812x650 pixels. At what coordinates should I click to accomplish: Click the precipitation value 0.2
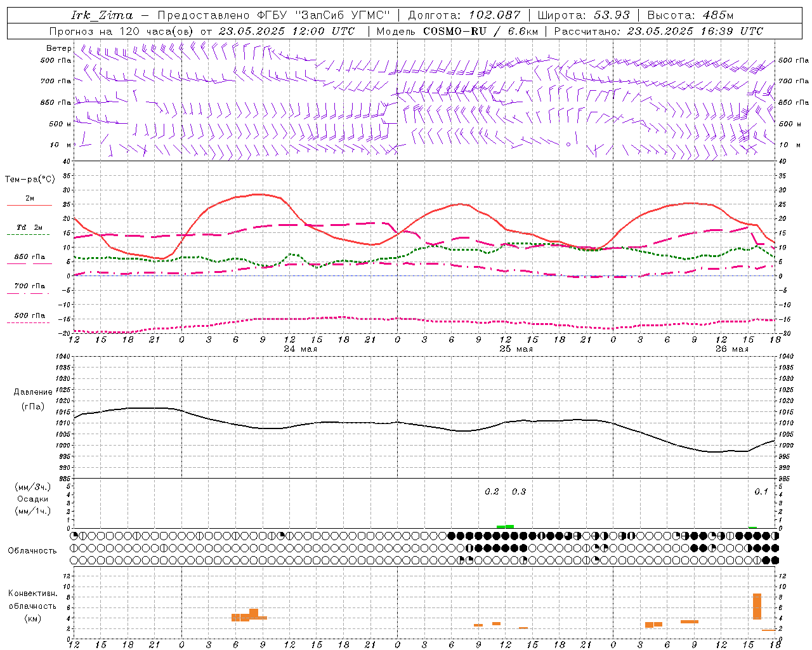(492, 492)
